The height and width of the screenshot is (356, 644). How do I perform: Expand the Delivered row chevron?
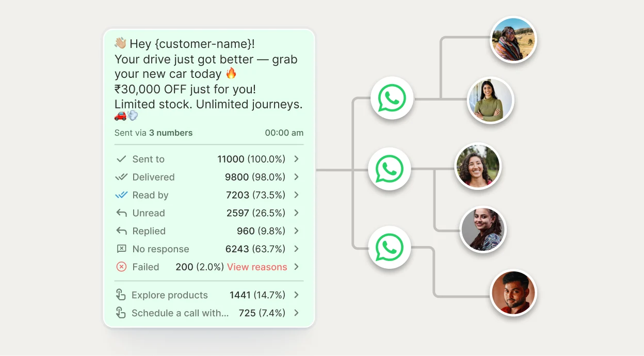coord(297,177)
